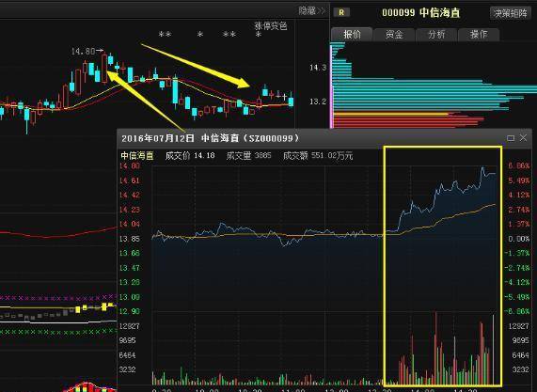Click the 成交量 3885 readout
Viewport: 537px width, 392px height.
click(x=248, y=156)
